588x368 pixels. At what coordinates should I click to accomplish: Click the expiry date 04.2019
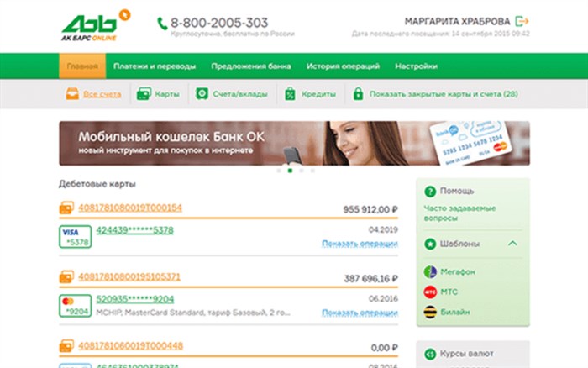(x=383, y=229)
